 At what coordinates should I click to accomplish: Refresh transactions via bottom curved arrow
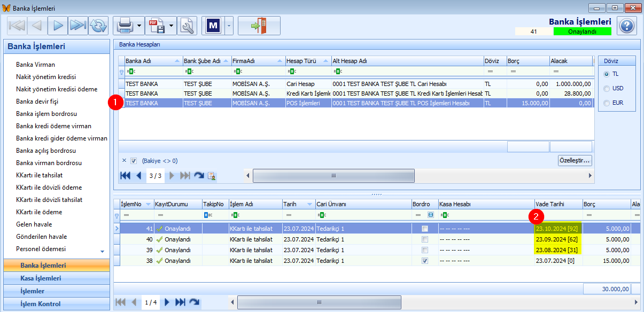[194, 302]
